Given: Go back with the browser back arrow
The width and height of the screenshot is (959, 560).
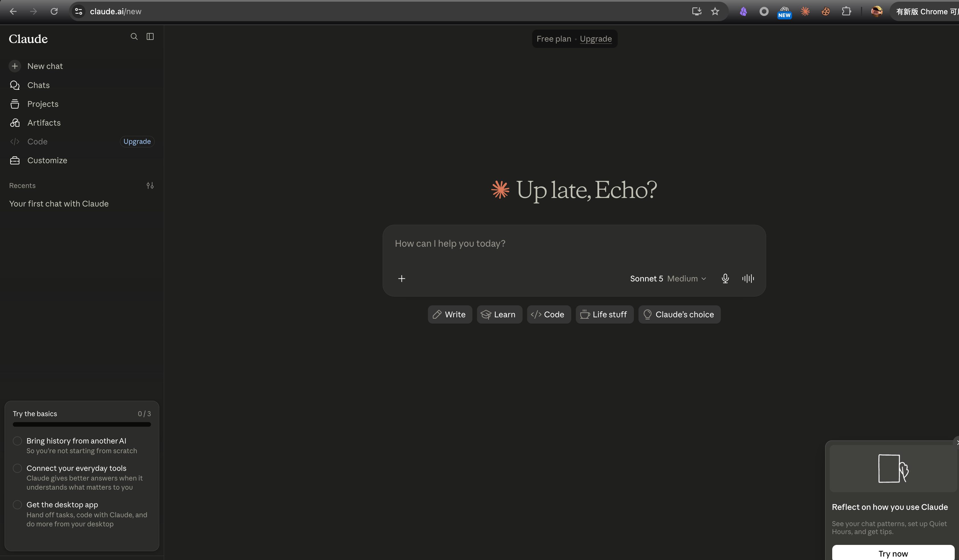Looking at the screenshot, I should tap(13, 11).
